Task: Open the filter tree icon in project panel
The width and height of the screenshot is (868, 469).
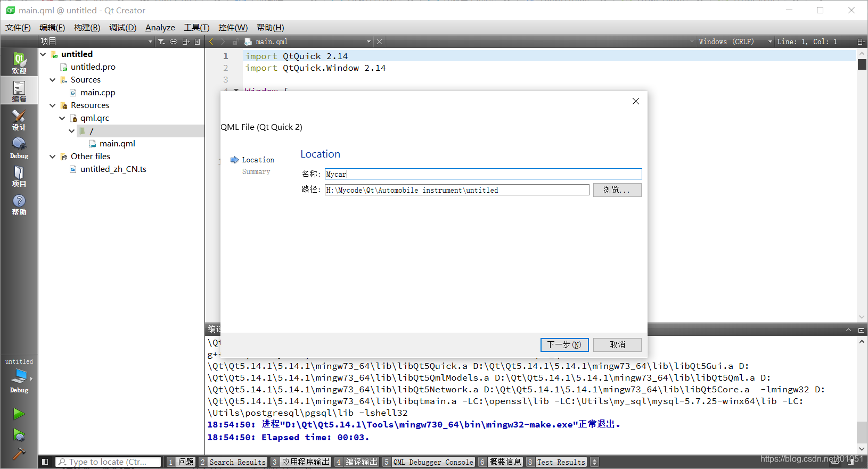Action: tap(161, 42)
